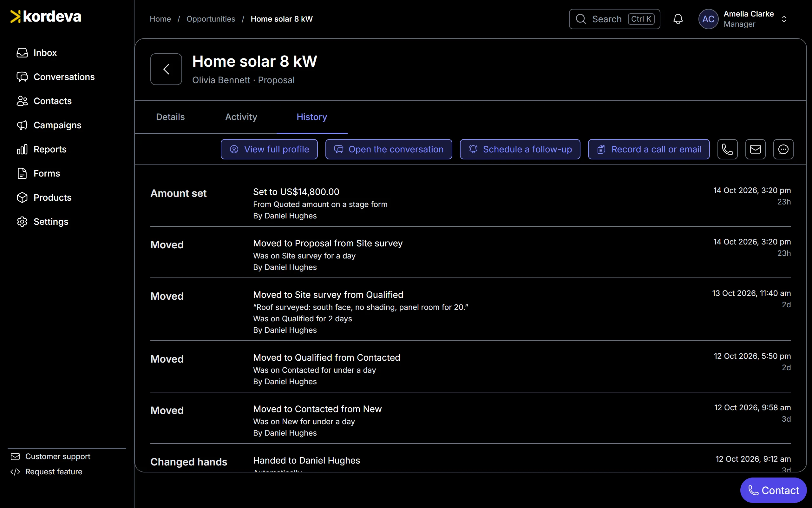Click 'Moved to Site survey from Qualified'
This screenshot has height=508, width=812.
[328, 295]
